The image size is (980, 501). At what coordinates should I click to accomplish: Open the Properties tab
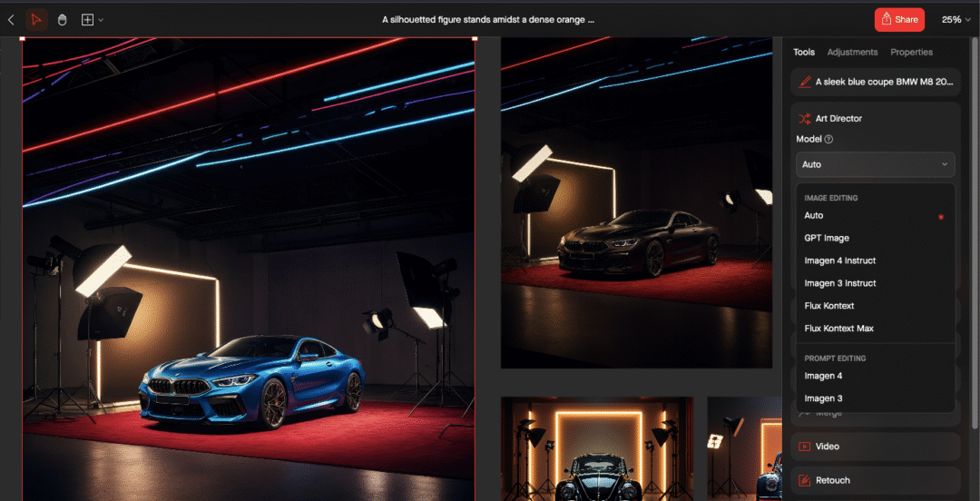point(911,53)
